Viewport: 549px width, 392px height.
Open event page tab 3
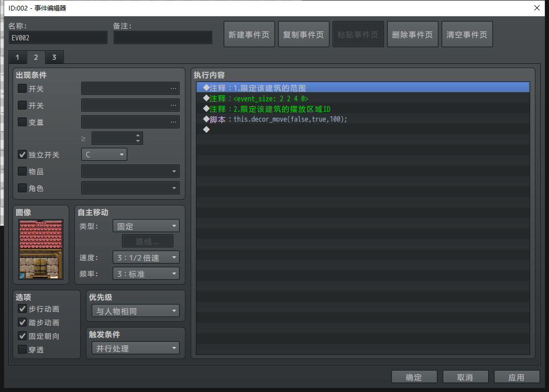[54, 57]
